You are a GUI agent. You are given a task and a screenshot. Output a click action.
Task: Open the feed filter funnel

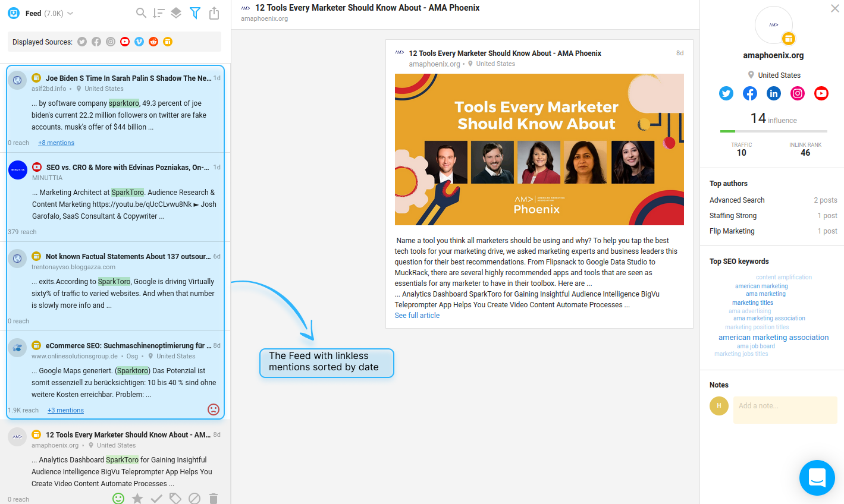point(194,12)
